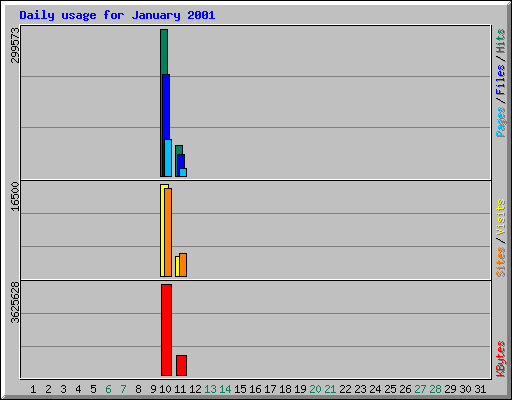512x400 pixels.
Task: Click day 9 on the x-axis
Action: tap(153, 389)
